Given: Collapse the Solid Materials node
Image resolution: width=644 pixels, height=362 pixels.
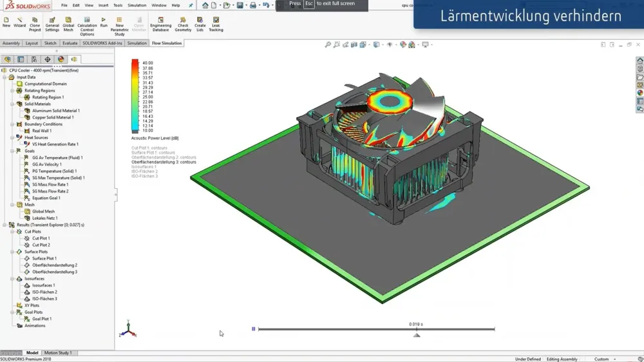Looking at the screenshot, I should (x=12, y=104).
